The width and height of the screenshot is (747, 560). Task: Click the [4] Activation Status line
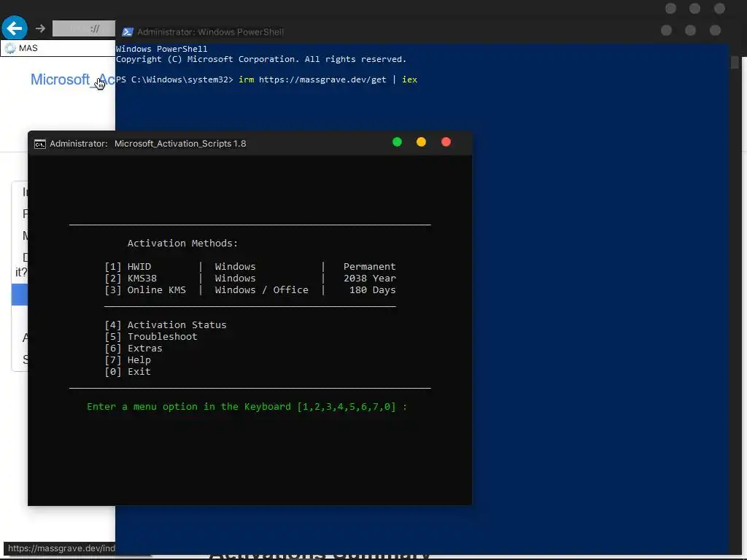pyautogui.click(x=166, y=324)
